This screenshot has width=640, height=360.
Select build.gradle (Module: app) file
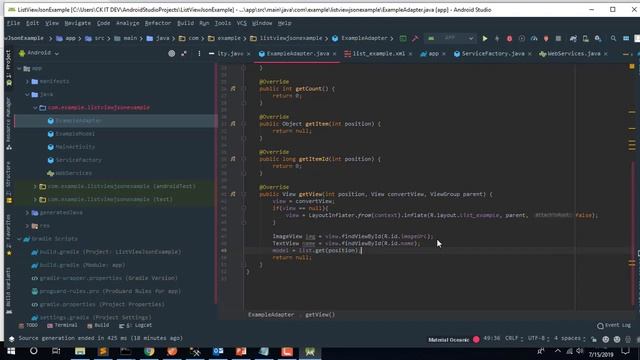pos(82,265)
